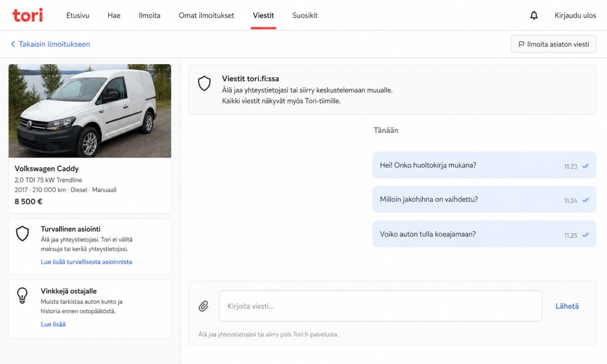Screen dimensions: 607x364
Task: Click the Viestit tori.fi:ssa heading
Action: point(250,79)
